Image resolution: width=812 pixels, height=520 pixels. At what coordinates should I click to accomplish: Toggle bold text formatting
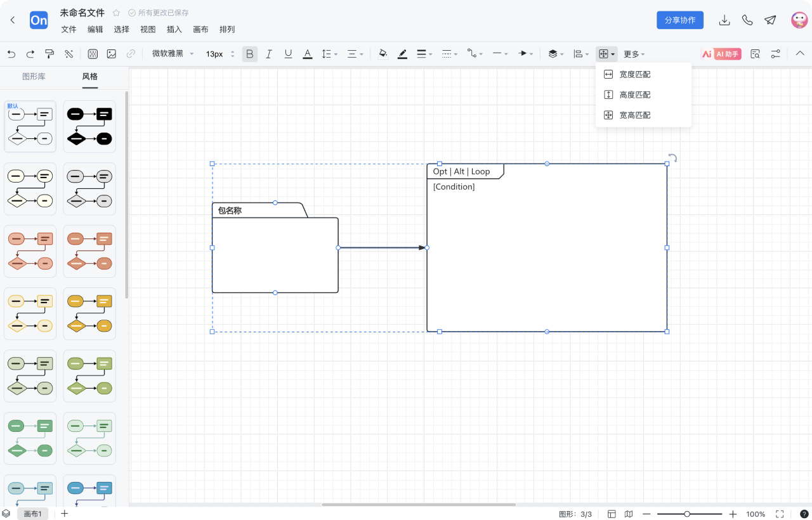pos(250,54)
